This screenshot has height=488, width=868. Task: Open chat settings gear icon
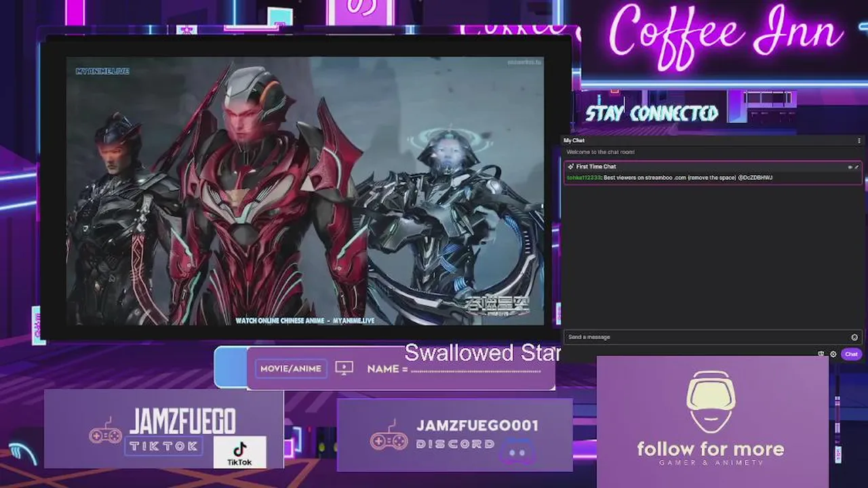pos(833,354)
